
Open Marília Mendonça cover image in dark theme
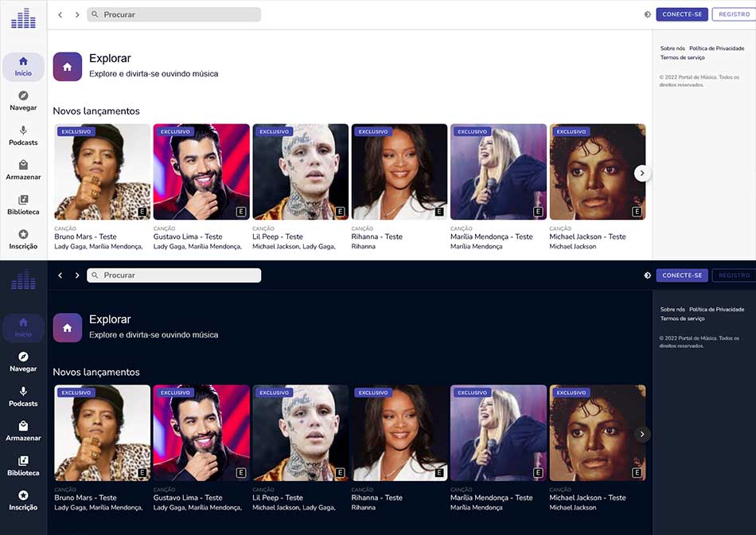click(x=498, y=433)
